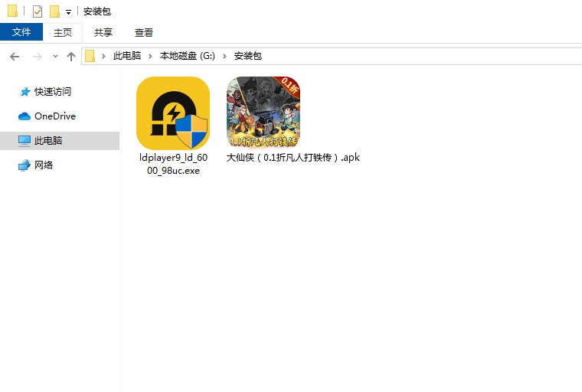Select 网络 in the navigation pane

tap(44, 165)
